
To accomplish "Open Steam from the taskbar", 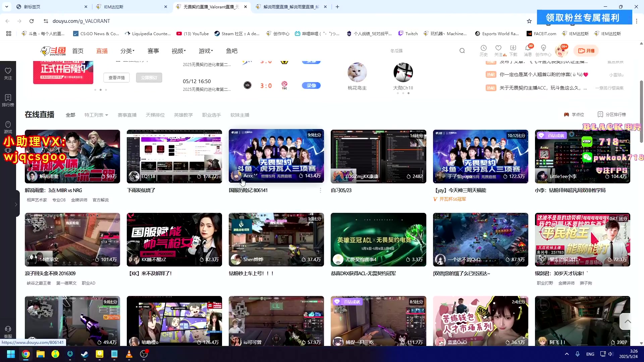I will [x=85, y=354].
